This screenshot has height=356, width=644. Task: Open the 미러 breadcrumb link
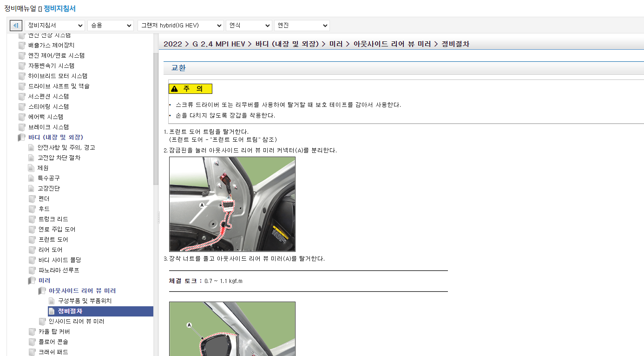[336, 43]
